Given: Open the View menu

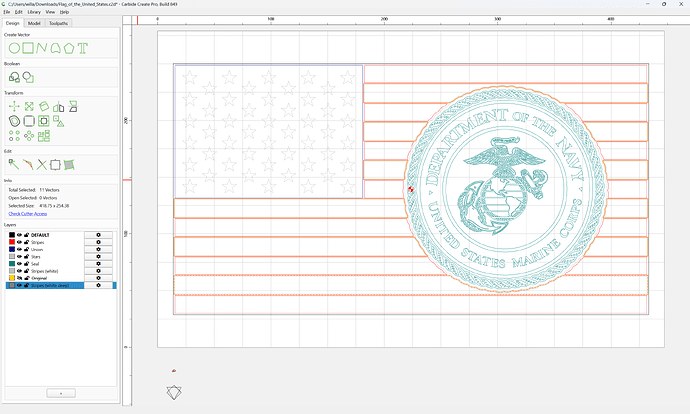Looking at the screenshot, I should (50, 12).
